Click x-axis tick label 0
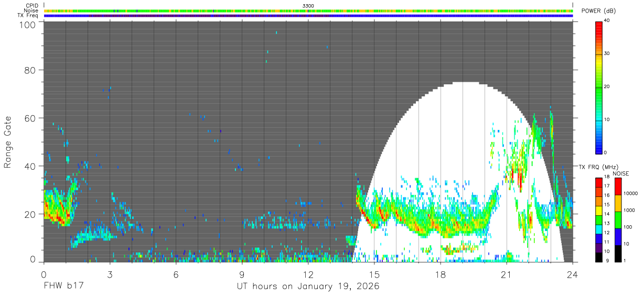Viewport: 644px width, 297px height. pyautogui.click(x=44, y=274)
